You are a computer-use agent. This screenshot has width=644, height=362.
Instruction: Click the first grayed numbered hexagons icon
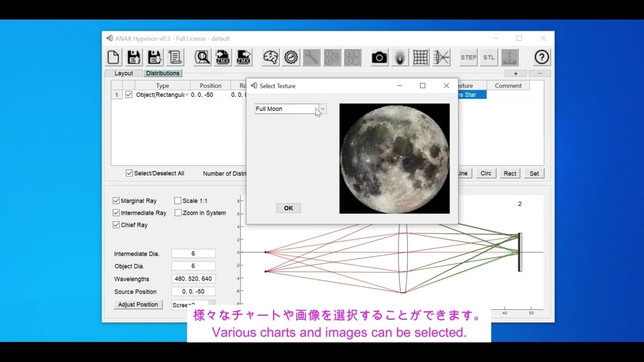[x=332, y=57]
